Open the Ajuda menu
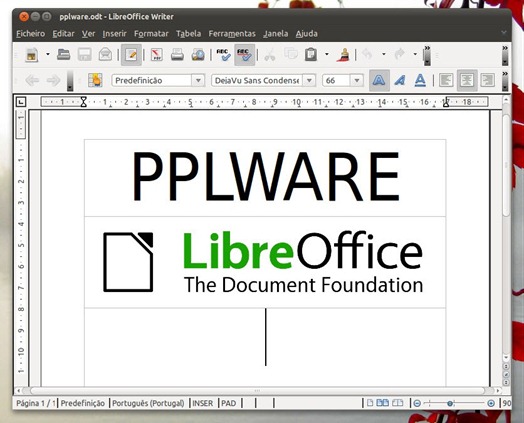524x423 pixels. pos(306,34)
